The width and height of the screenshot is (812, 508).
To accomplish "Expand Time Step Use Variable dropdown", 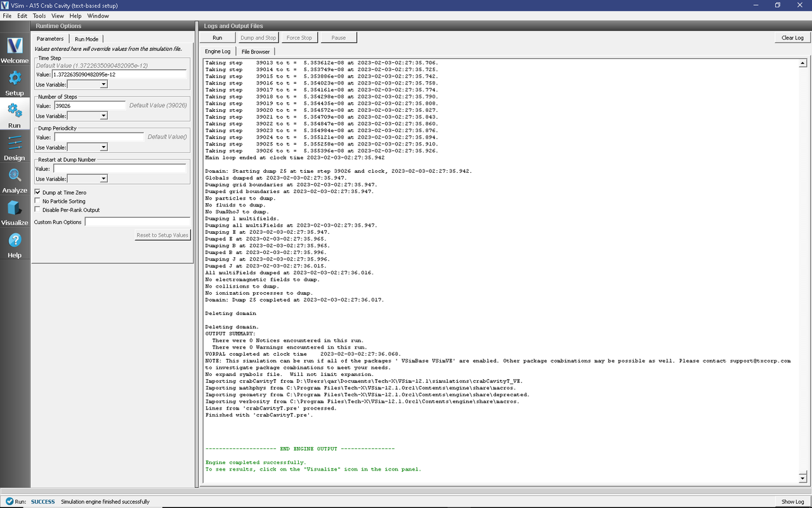I will coord(88,84).
